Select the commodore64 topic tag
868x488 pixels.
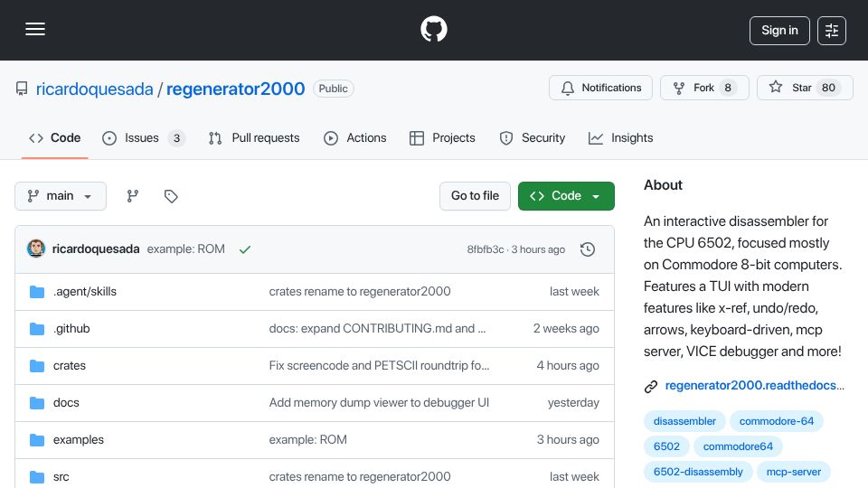click(x=738, y=446)
